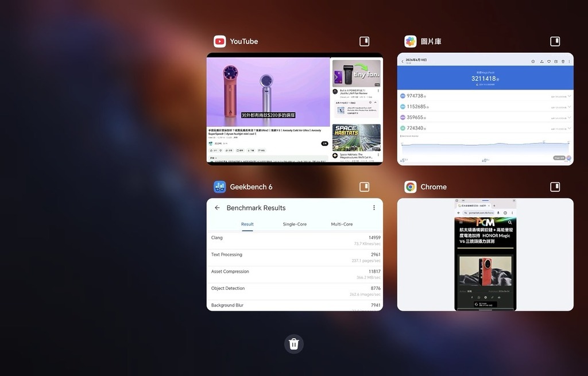
Task: Go back from Geekbench Benchmark Results
Action: pos(217,208)
